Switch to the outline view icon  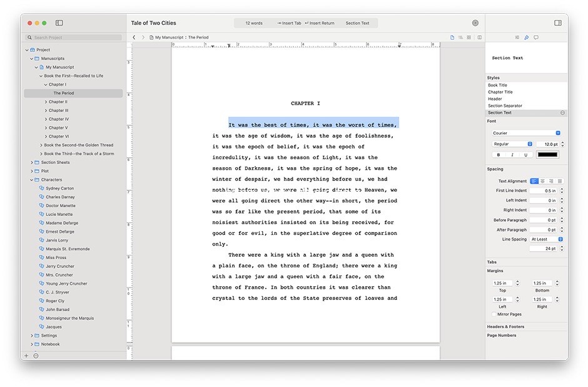click(x=460, y=38)
